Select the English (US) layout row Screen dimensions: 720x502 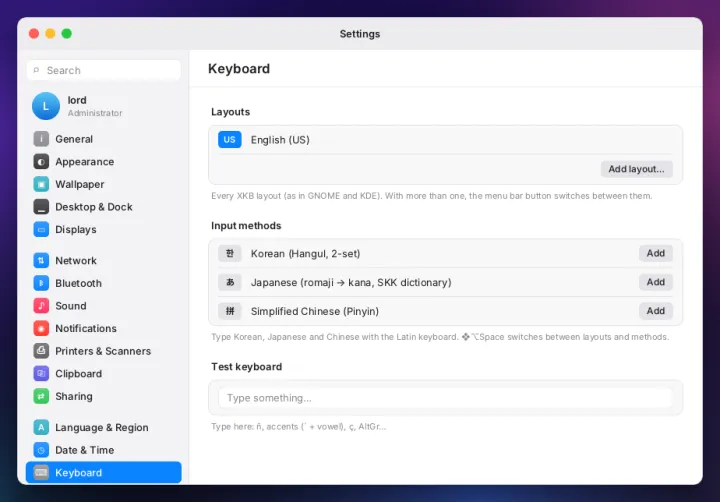click(445, 140)
